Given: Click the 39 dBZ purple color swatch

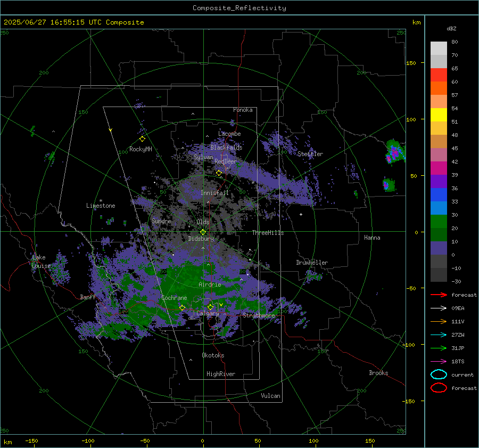Looking at the screenshot, I should (439, 181).
